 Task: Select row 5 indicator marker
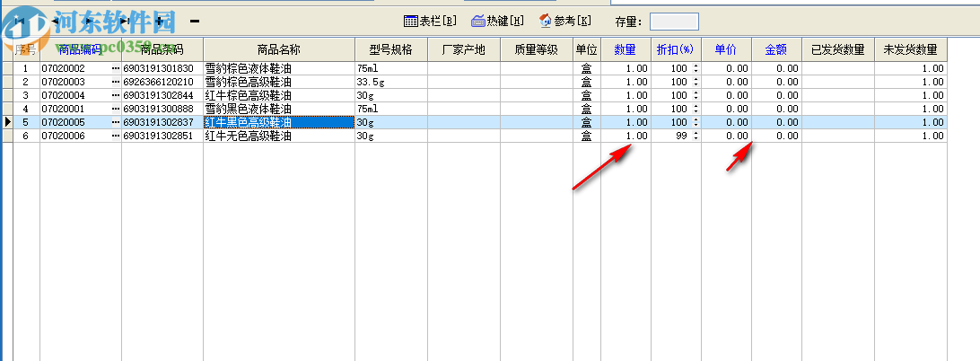[x=7, y=123]
